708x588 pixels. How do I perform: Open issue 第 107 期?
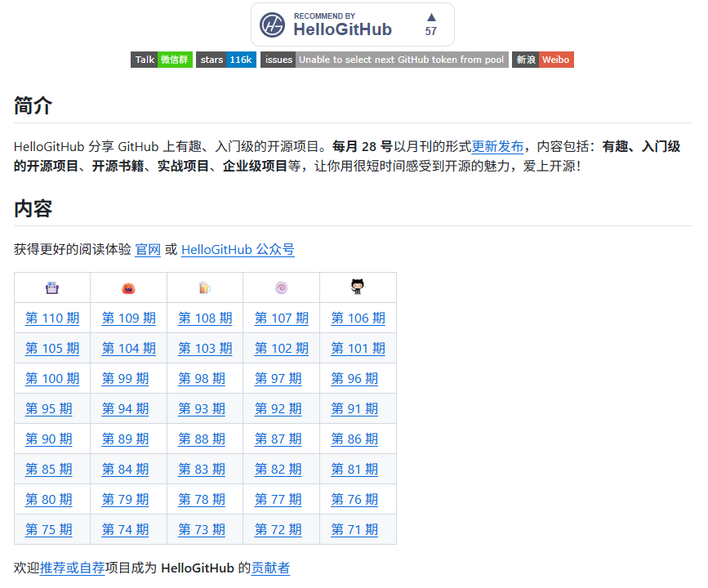[281, 318]
